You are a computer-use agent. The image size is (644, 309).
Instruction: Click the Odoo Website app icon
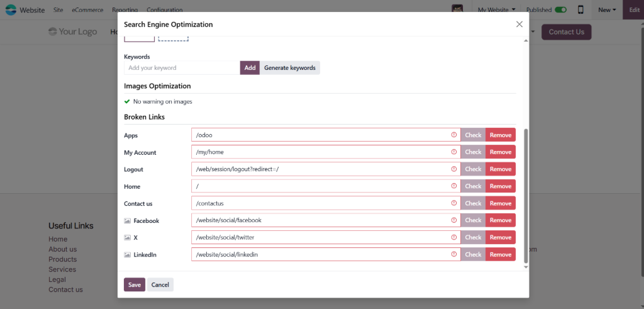click(11, 10)
